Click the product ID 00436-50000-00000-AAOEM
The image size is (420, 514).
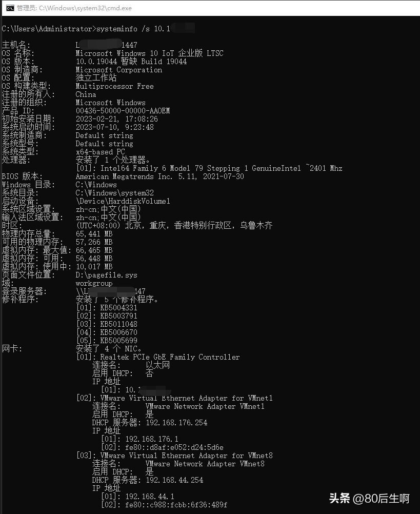123,111
